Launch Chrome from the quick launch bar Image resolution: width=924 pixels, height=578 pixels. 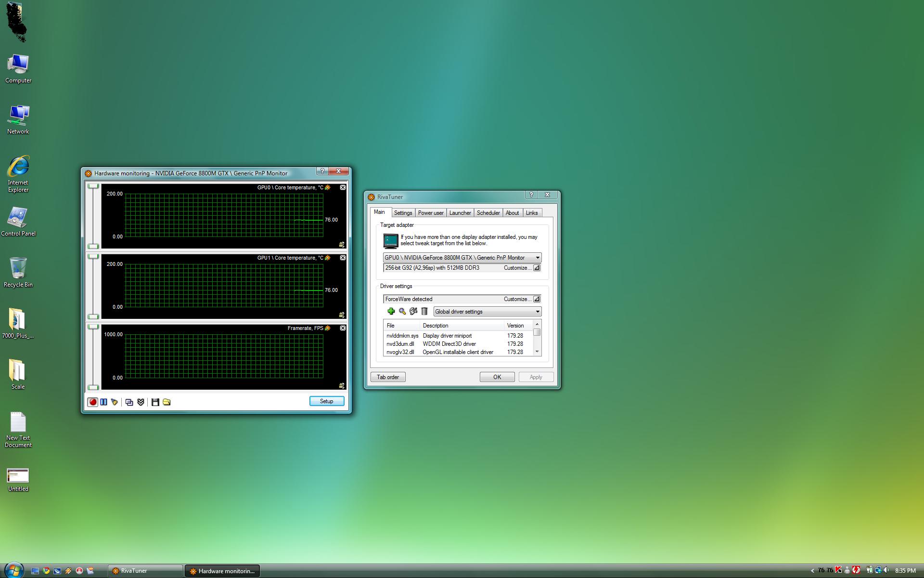(46, 571)
